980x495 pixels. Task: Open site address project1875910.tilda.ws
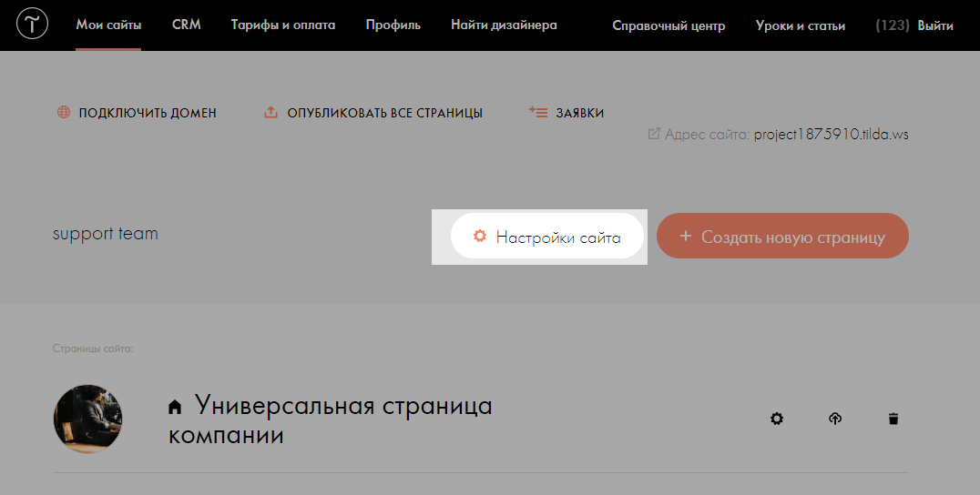[x=832, y=134]
